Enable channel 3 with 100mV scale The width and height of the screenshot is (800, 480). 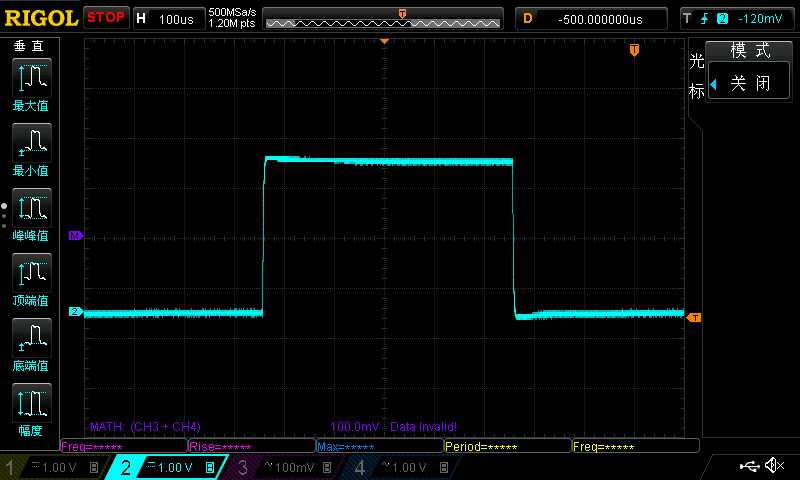coord(282,467)
